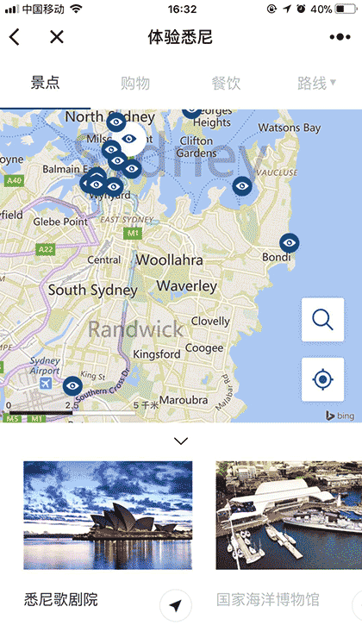
Task: Tap the locate-me target button
Action: [322, 379]
